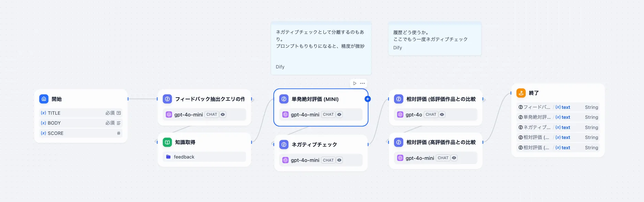
Task: Click CHAT badge in フィードバック抽出 node
Action: coord(212,114)
